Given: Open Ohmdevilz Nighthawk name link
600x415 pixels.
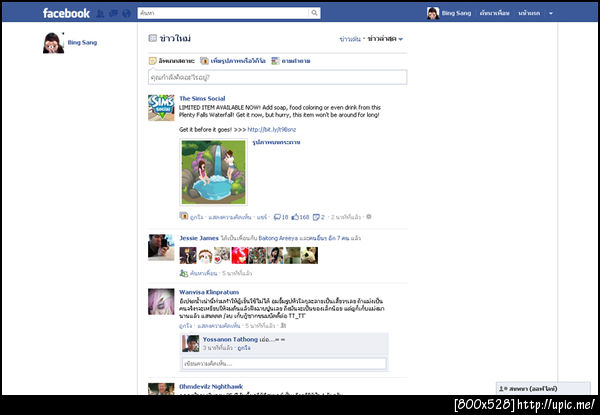Looking at the screenshot, I should tap(211, 387).
